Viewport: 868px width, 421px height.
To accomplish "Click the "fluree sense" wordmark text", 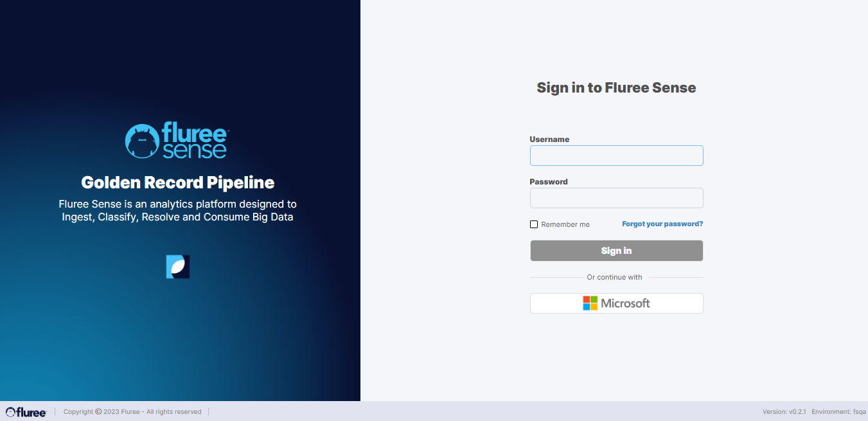I will (x=195, y=141).
